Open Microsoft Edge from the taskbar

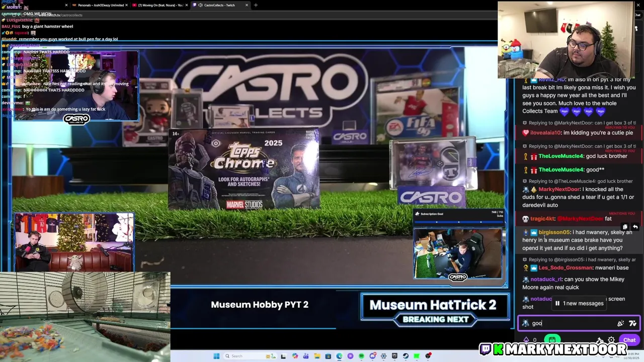pos(339,356)
